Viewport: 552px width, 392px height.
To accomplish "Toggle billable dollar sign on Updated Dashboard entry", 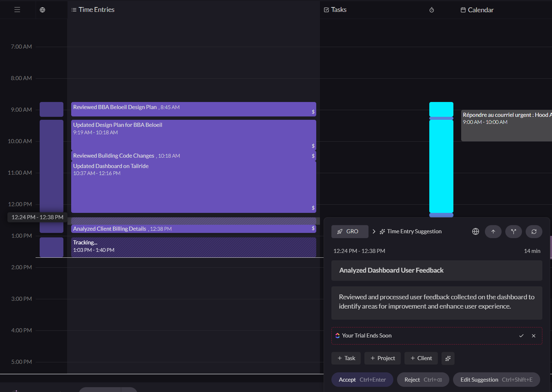I will click(x=313, y=208).
